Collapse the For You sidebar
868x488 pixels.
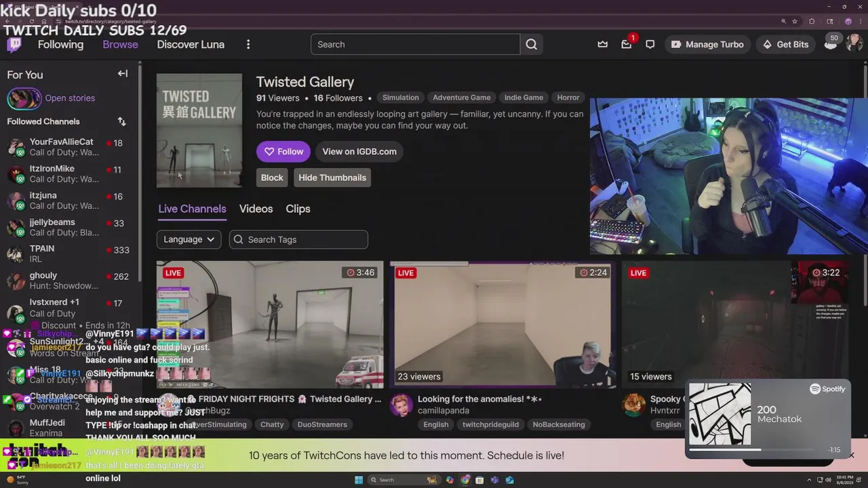(x=123, y=74)
